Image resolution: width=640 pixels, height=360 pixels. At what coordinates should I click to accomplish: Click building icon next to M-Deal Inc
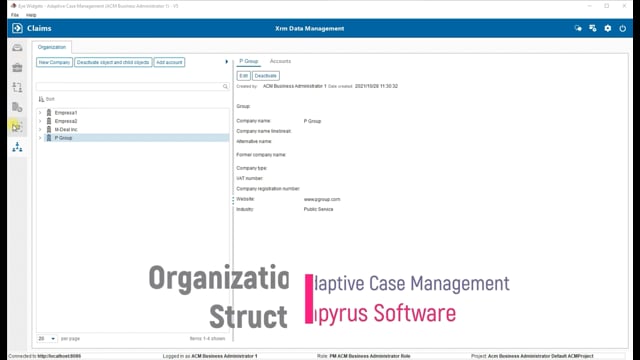pyautogui.click(x=49, y=129)
